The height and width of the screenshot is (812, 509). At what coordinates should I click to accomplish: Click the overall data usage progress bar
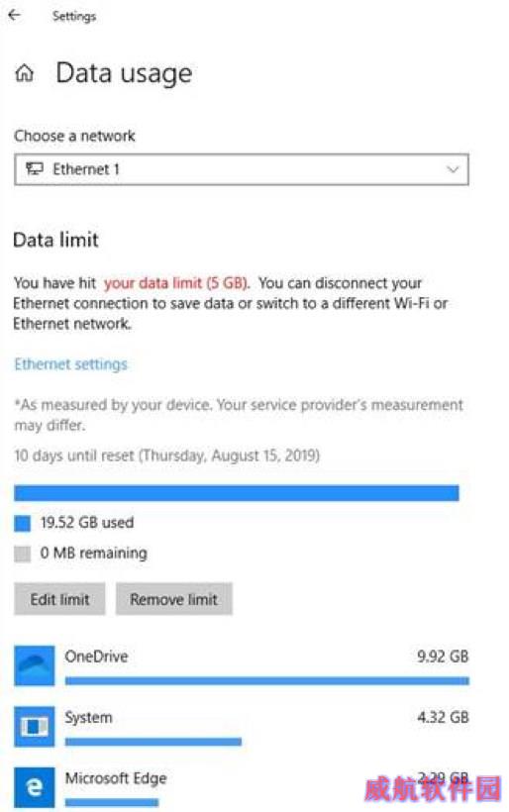point(237,493)
